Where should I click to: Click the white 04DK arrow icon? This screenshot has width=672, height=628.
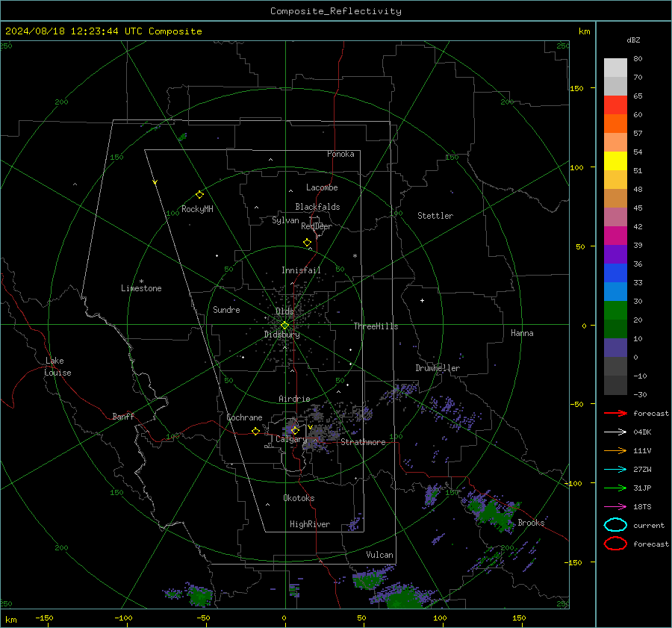pyautogui.click(x=615, y=432)
